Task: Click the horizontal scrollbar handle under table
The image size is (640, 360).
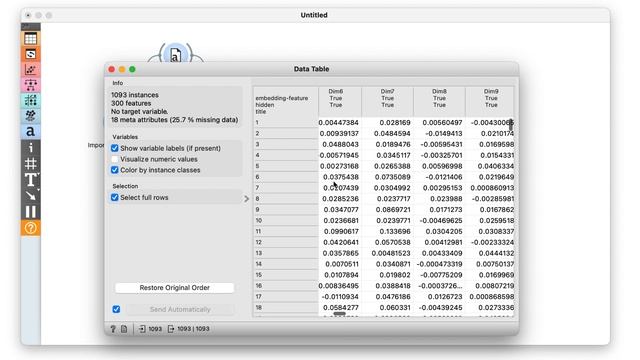Action: coord(340,314)
